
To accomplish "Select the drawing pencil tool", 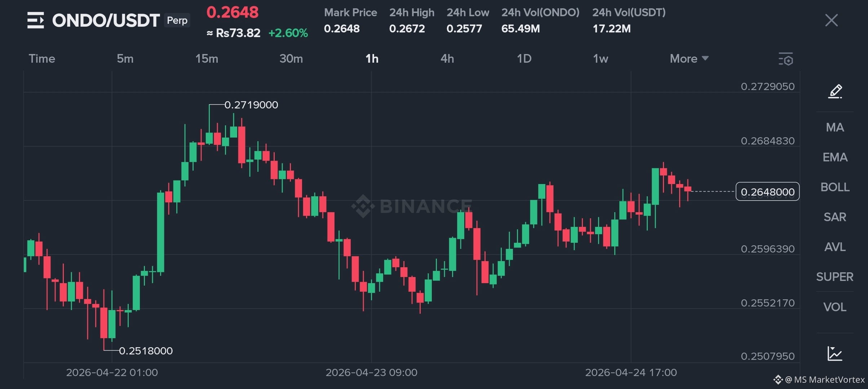I will tap(835, 91).
